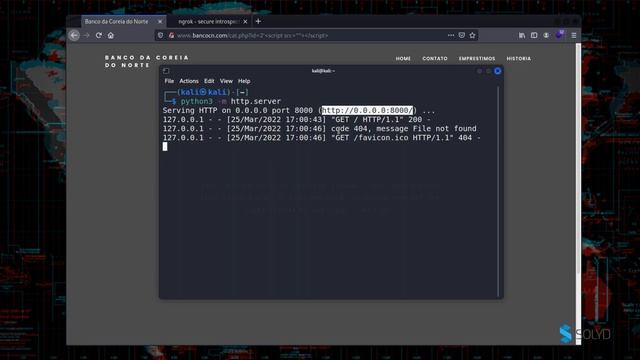Switch to the ngrok secure introspection tab
This screenshot has height=360, width=640.
pyautogui.click(x=208, y=22)
